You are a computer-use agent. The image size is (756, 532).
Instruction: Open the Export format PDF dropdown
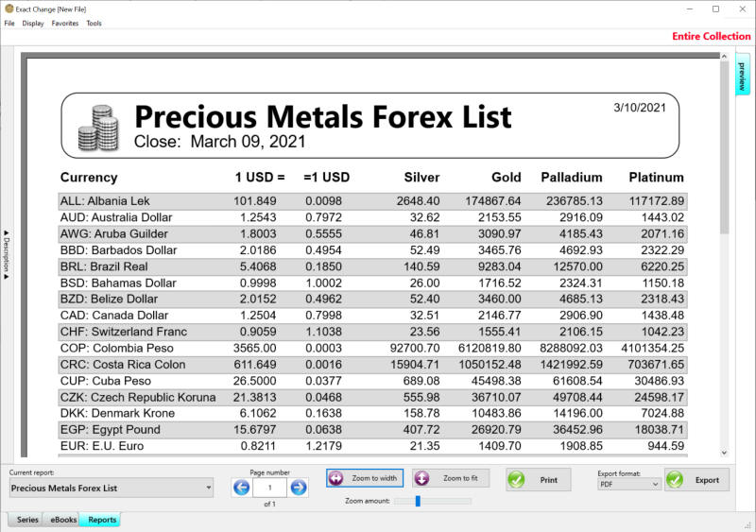[628, 484]
